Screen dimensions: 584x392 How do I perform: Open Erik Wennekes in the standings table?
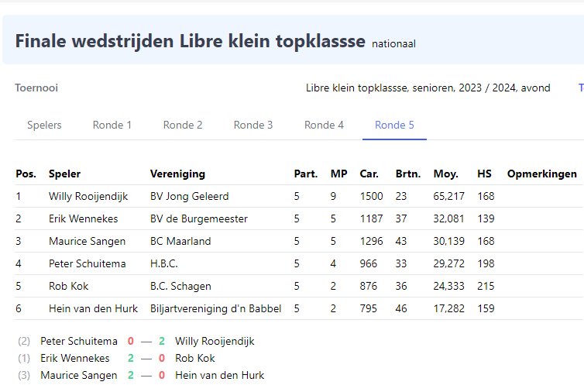click(x=83, y=219)
